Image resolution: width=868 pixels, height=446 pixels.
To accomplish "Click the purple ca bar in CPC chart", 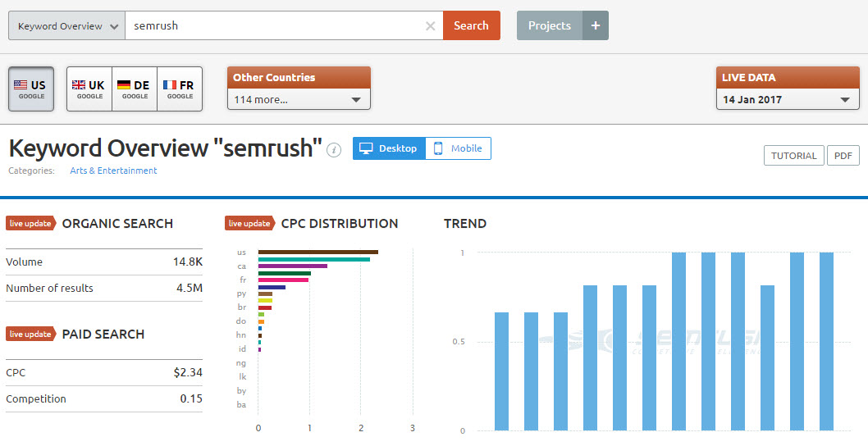I will click(293, 266).
